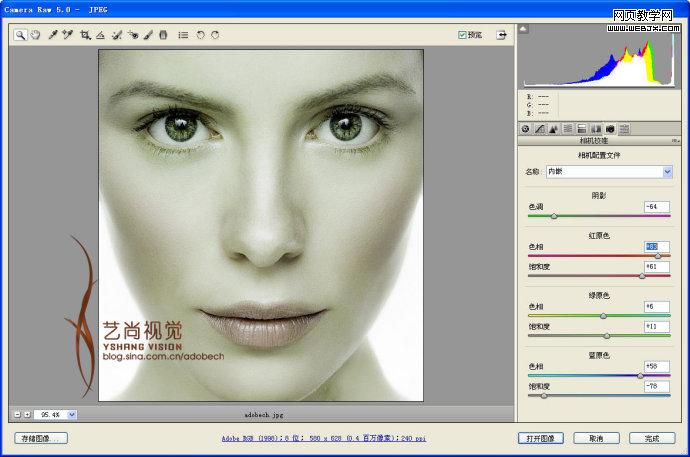Click the highlighted 红原色 色相 value field
Image resolution: width=690 pixels, height=457 pixels.
pyautogui.click(x=657, y=247)
